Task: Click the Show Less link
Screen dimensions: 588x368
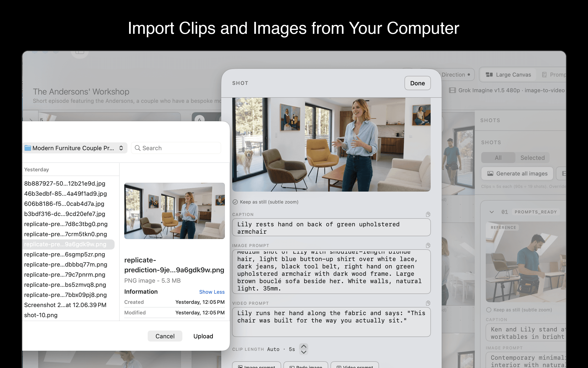Action: tap(212, 292)
